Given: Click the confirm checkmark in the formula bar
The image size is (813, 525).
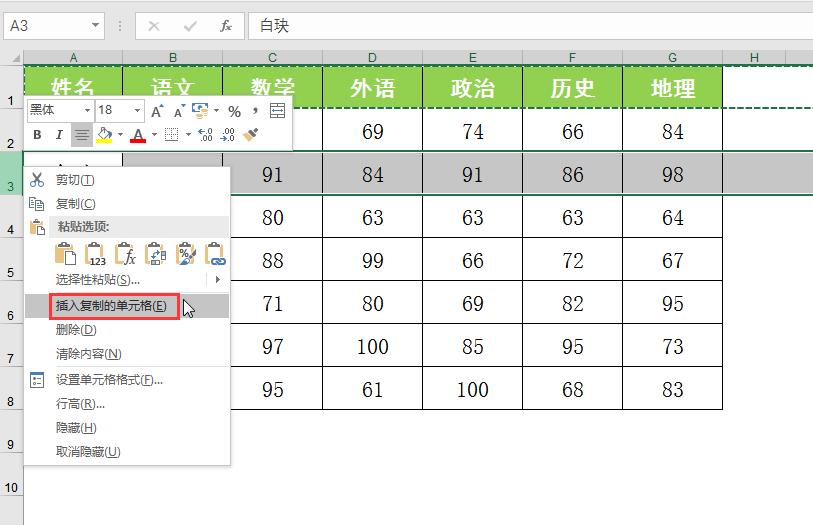Looking at the screenshot, I should [190, 26].
